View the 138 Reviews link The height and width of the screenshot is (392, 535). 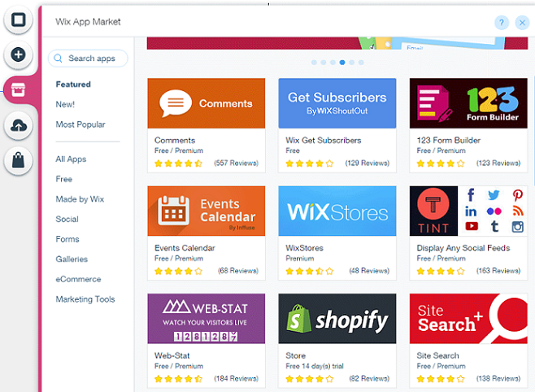pyautogui.click(x=498, y=379)
